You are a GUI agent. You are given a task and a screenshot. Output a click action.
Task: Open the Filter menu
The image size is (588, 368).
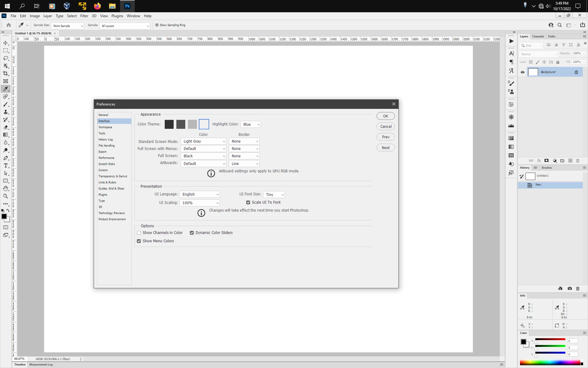pyautogui.click(x=84, y=16)
